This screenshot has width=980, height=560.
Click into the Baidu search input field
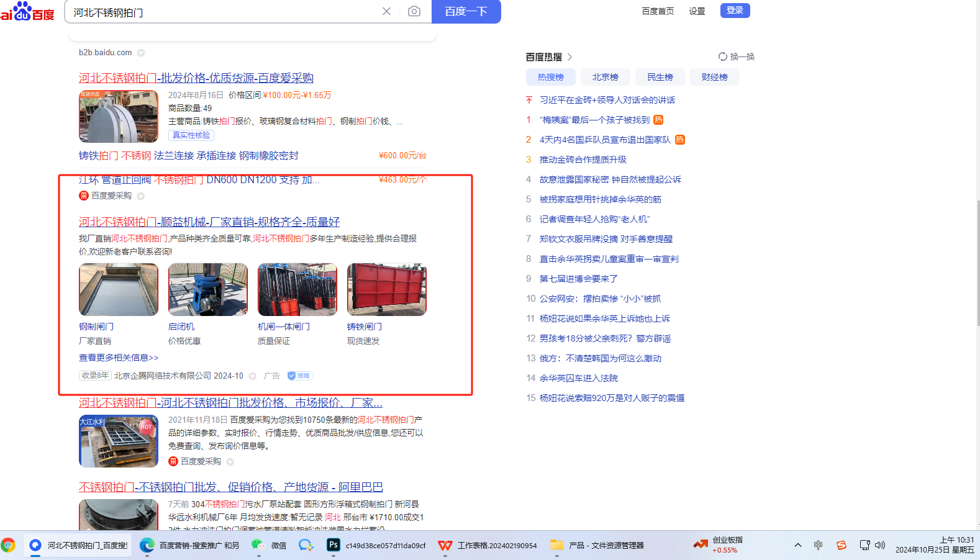(x=224, y=12)
